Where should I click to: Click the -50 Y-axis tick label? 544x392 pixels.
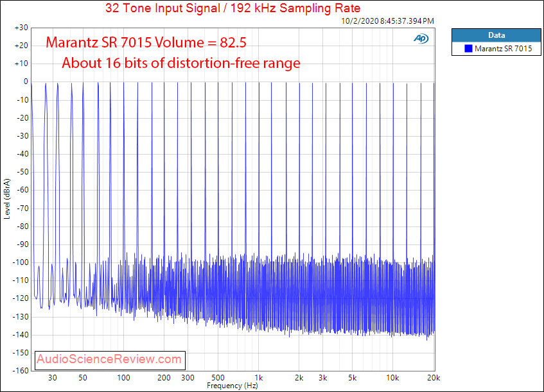[x=22, y=172]
